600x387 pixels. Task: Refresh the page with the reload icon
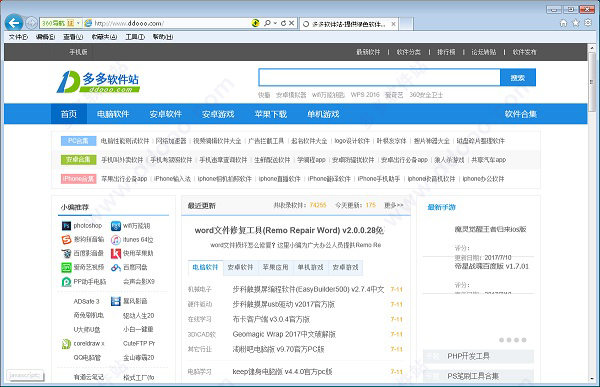pos(283,23)
